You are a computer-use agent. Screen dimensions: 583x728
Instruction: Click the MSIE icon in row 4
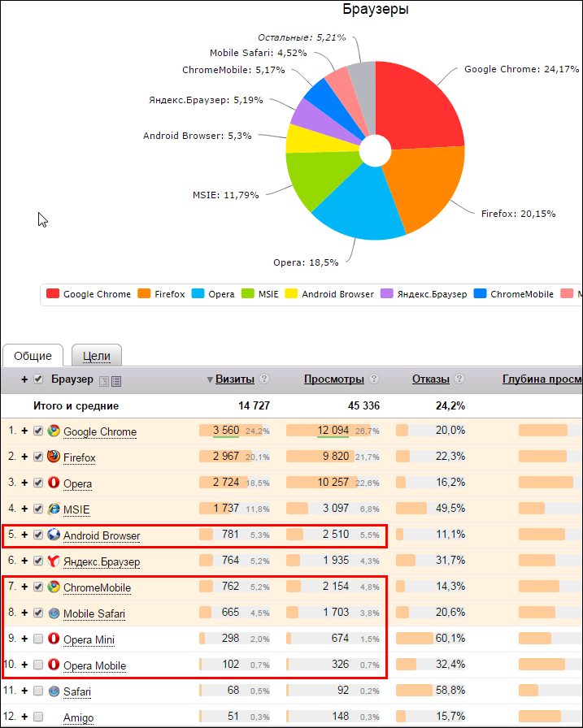(x=54, y=509)
